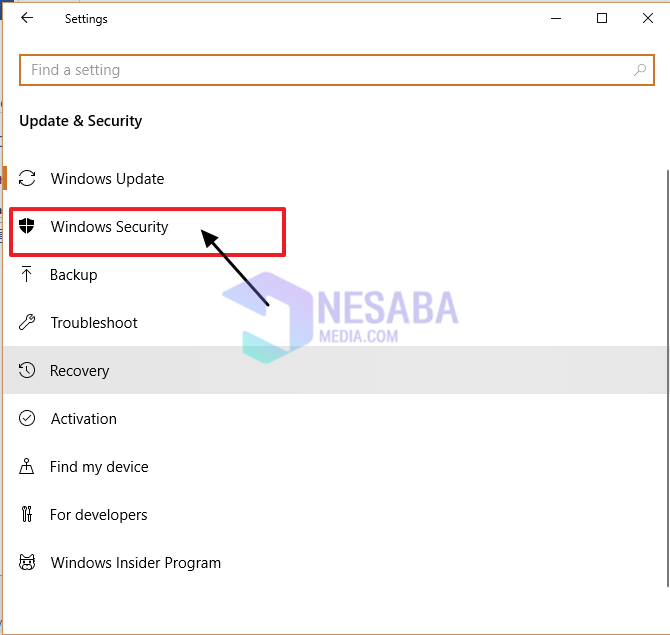Open the Troubleshoot page
Image resolution: width=670 pixels, height=635 pixels.
94,323
